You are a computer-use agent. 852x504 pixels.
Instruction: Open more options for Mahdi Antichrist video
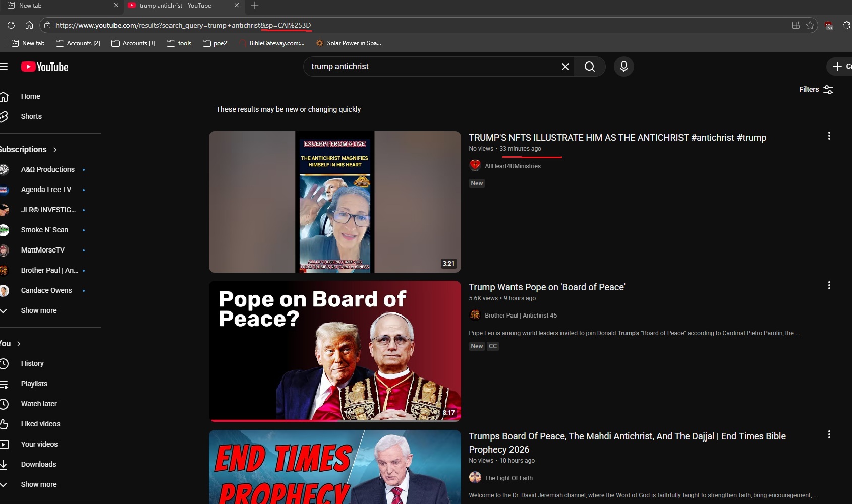(x=829, y=434)
